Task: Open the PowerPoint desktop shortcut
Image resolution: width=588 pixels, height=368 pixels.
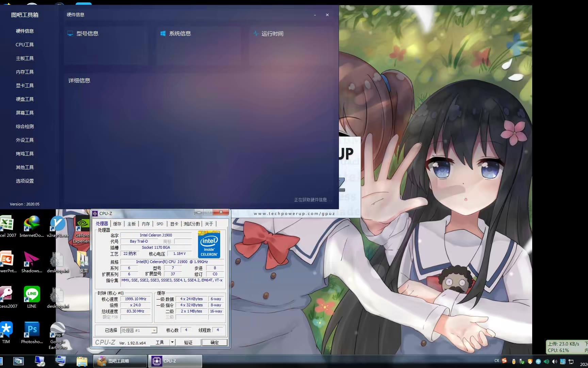Action: pyautogui.click(x=7, y=262)
